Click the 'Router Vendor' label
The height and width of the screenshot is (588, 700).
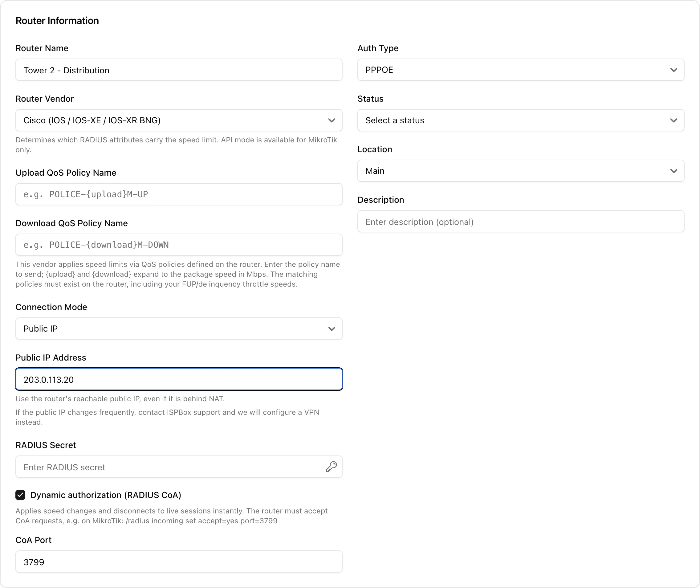tap(45, 99)
